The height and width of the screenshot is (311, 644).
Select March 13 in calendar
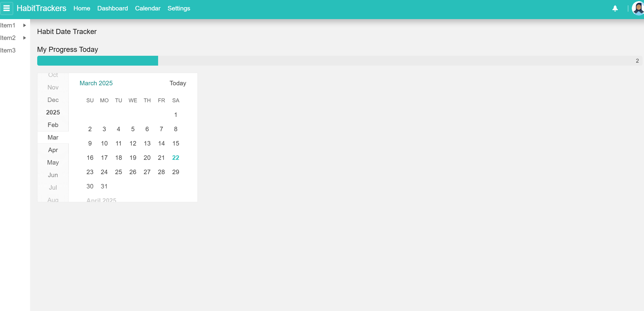tap(147, 143)
